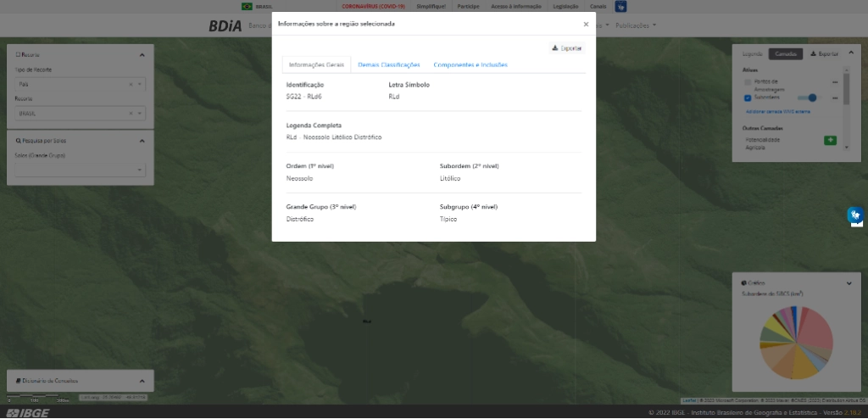Open the Demais Classificações tab
The width and height of the screenshot is (868, 419).
pyautogui.click(x=388, y=64)
